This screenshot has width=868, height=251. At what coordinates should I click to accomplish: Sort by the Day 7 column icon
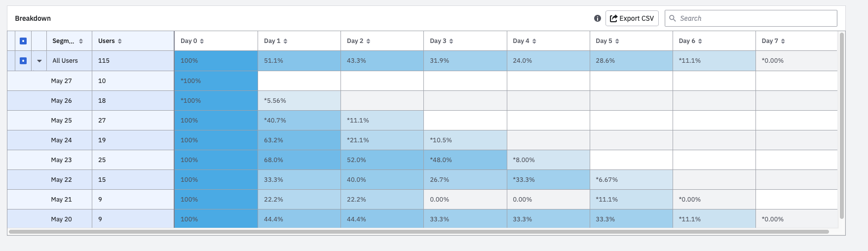783,41
